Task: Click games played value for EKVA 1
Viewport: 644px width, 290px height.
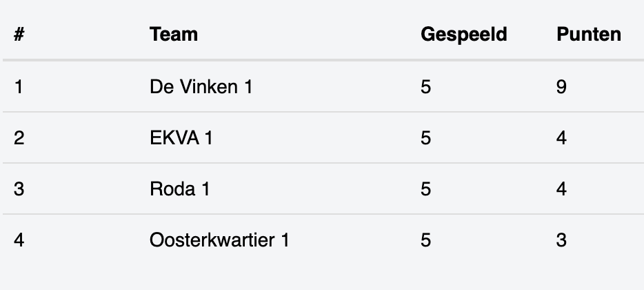Action: [x=425, y=138]
